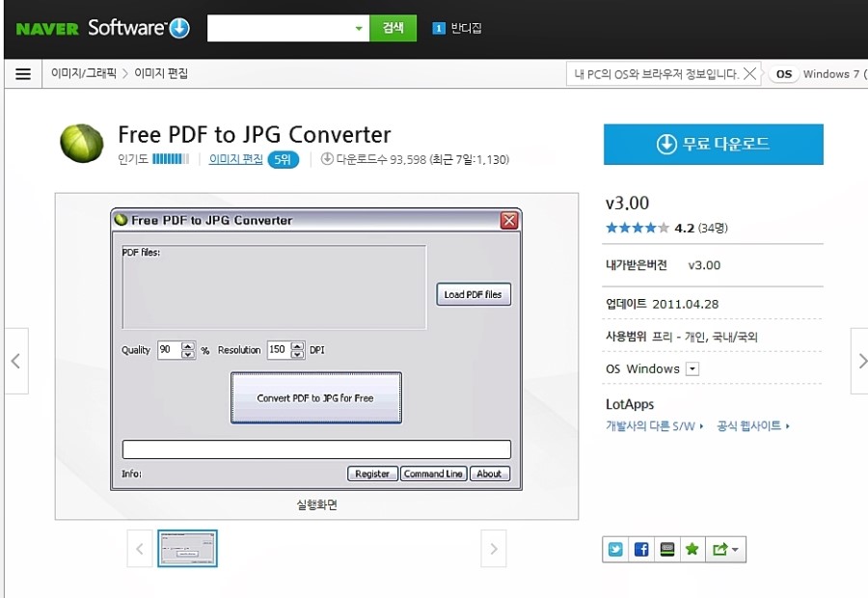Click the Quality 90 spinner field
Image resolution: width=868 pixels, height=598 pixels.
pos(176,350)
